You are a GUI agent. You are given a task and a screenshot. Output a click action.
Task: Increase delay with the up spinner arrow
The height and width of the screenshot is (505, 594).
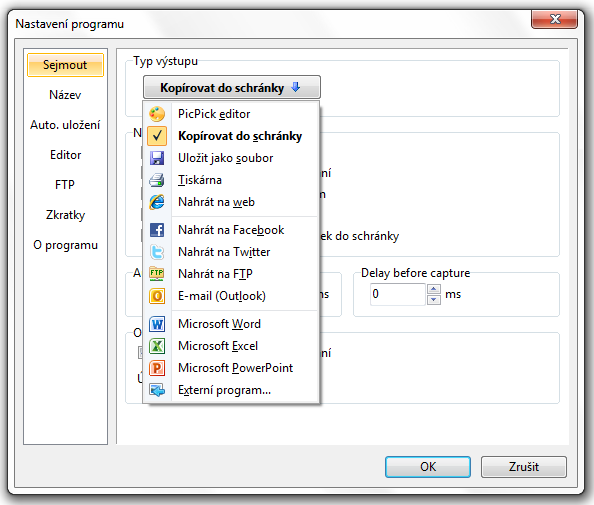coord(434,289)
